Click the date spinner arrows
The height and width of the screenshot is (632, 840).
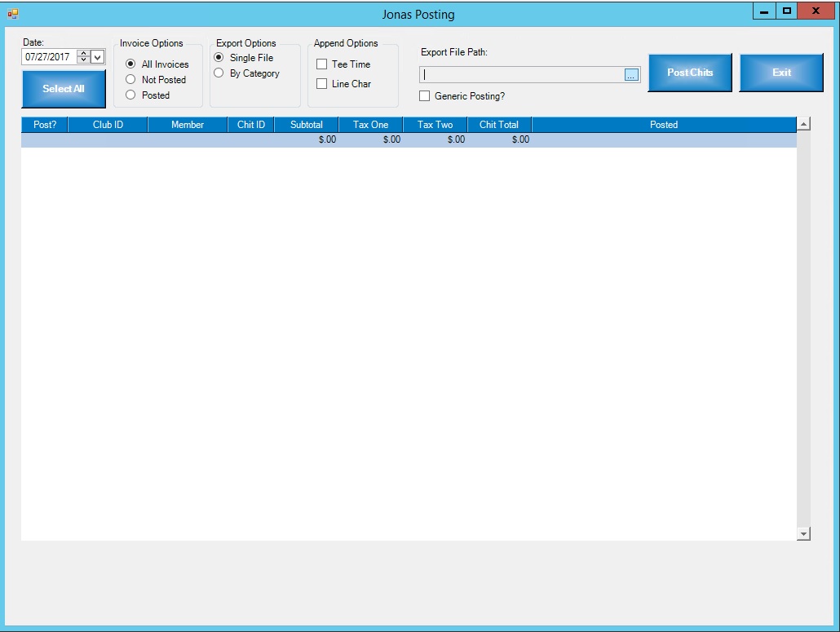click(x=83, y=57)
